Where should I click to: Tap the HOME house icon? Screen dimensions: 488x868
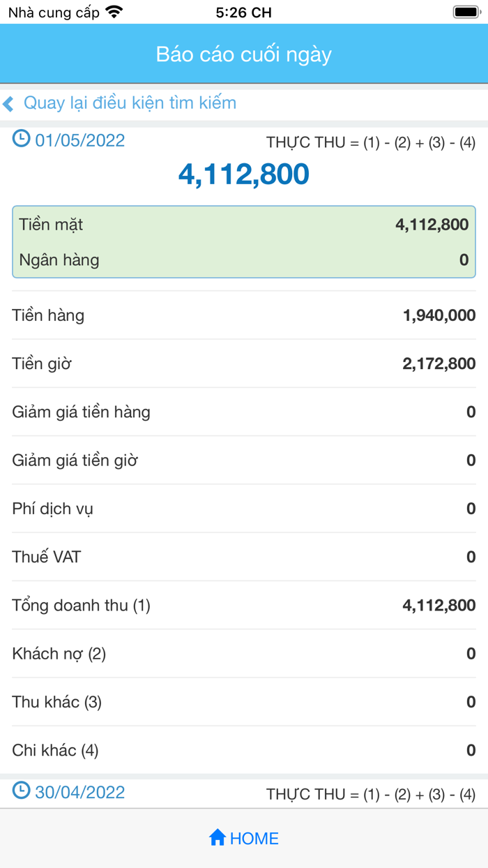[x=218, y=837]
